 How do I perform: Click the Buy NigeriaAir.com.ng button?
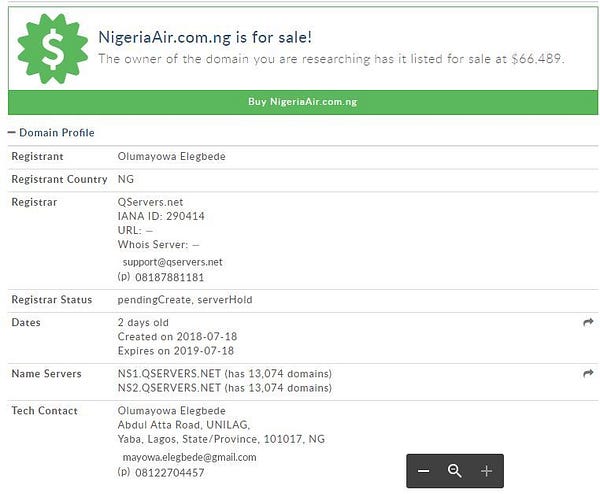click(x=302, y=102)
